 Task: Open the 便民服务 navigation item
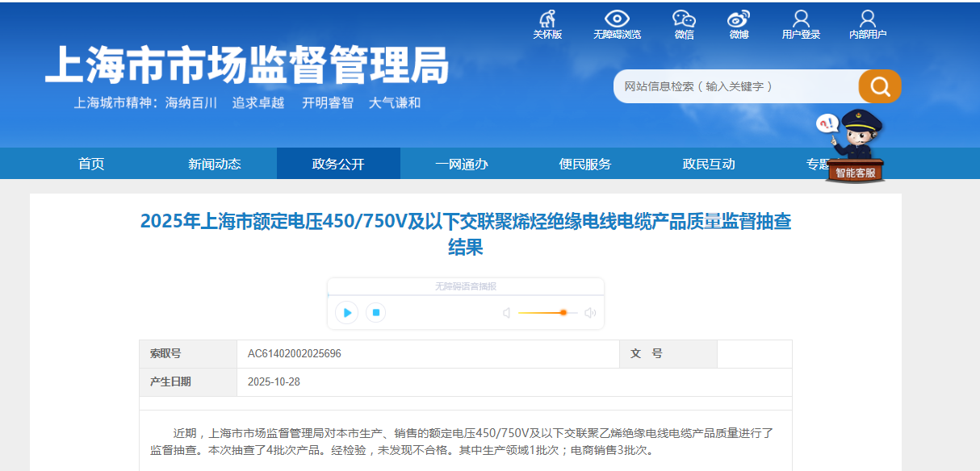(x=585, y=164)
